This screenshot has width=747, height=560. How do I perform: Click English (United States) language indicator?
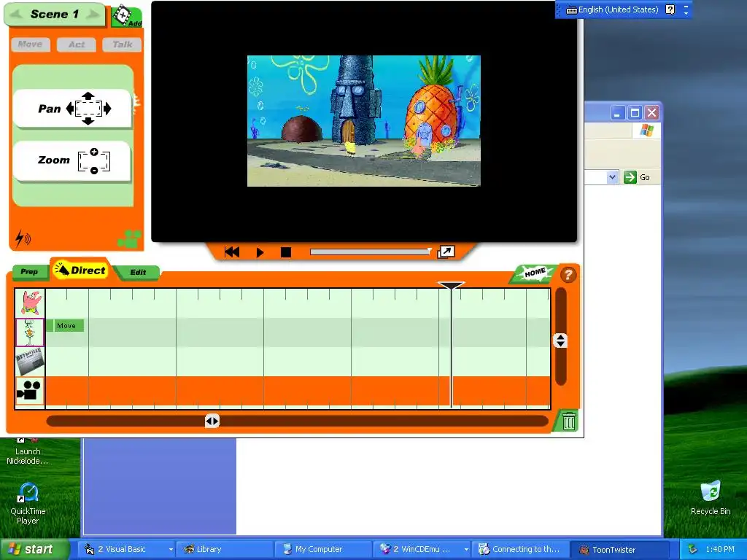click(x=613, y=9)
